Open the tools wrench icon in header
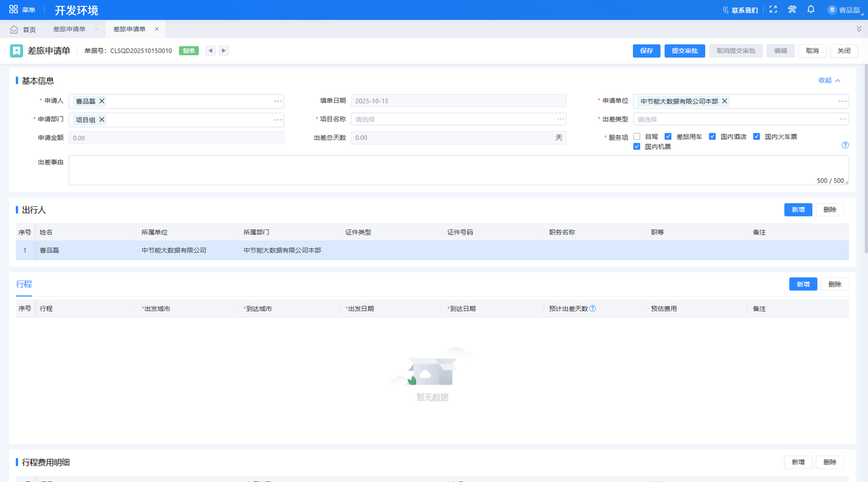 (792, 9)
